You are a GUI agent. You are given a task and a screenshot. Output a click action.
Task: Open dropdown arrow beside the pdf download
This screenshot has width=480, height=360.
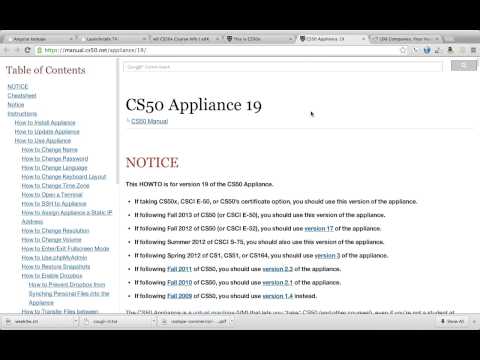coord(231,321)
